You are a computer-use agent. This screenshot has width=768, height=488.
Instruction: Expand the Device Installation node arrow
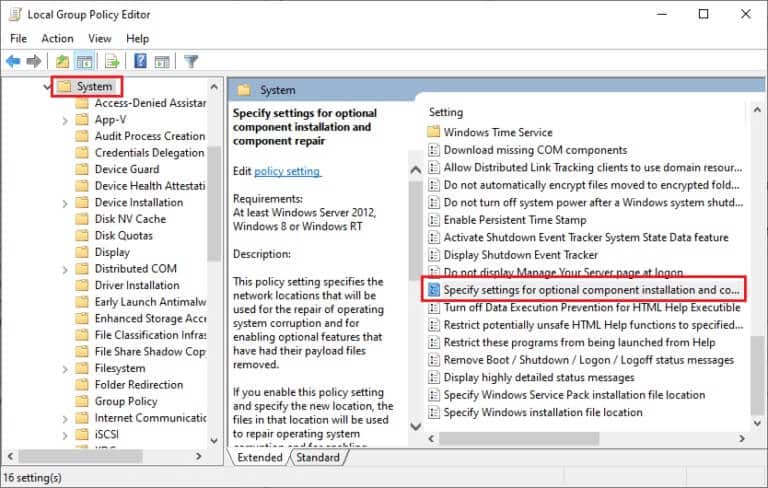click(65, 203)
